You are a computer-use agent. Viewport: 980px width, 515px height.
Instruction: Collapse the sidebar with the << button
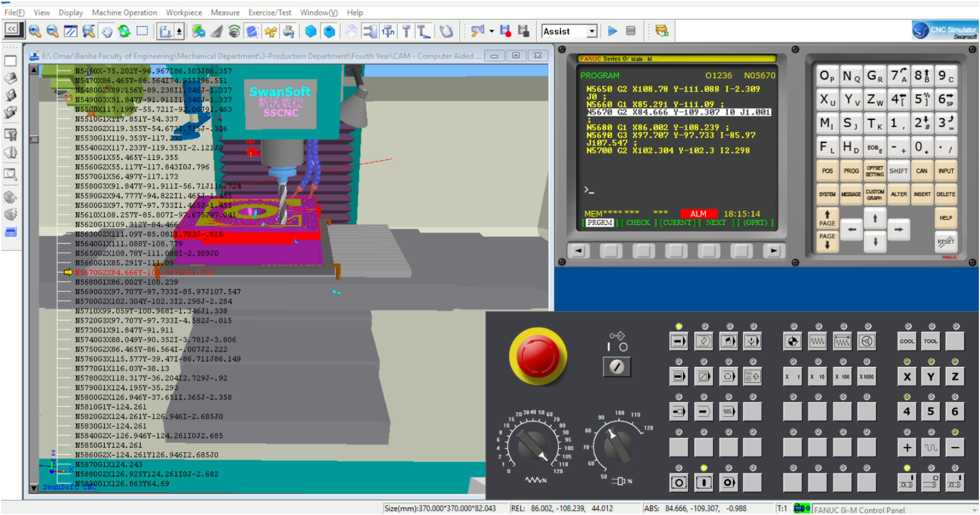tap(12, 29)
